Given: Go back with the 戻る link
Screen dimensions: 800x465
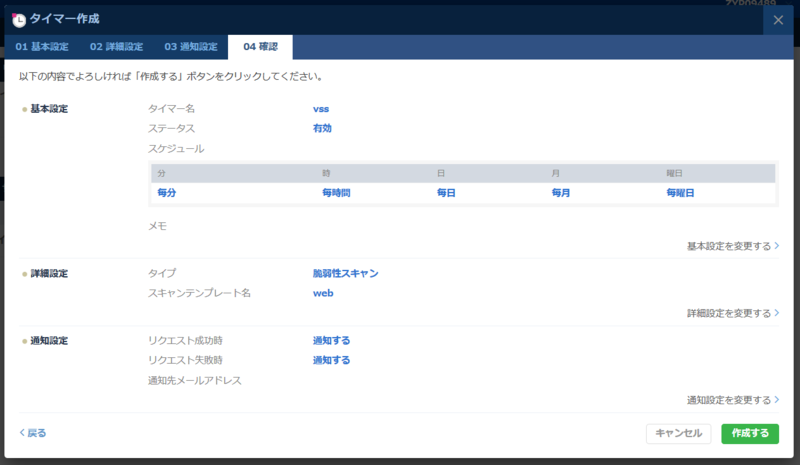Looking at the screenshot, I should [33, 433].
